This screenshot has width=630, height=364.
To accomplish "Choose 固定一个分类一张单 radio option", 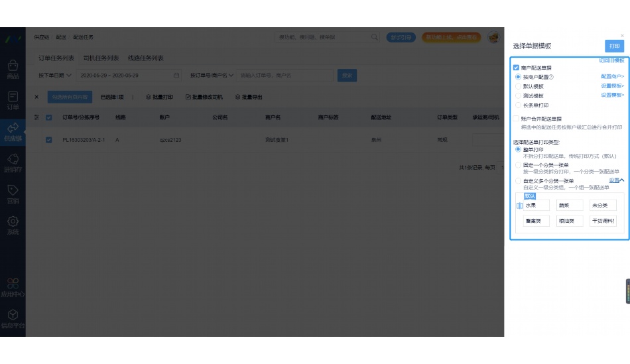I will coord(518,165).
